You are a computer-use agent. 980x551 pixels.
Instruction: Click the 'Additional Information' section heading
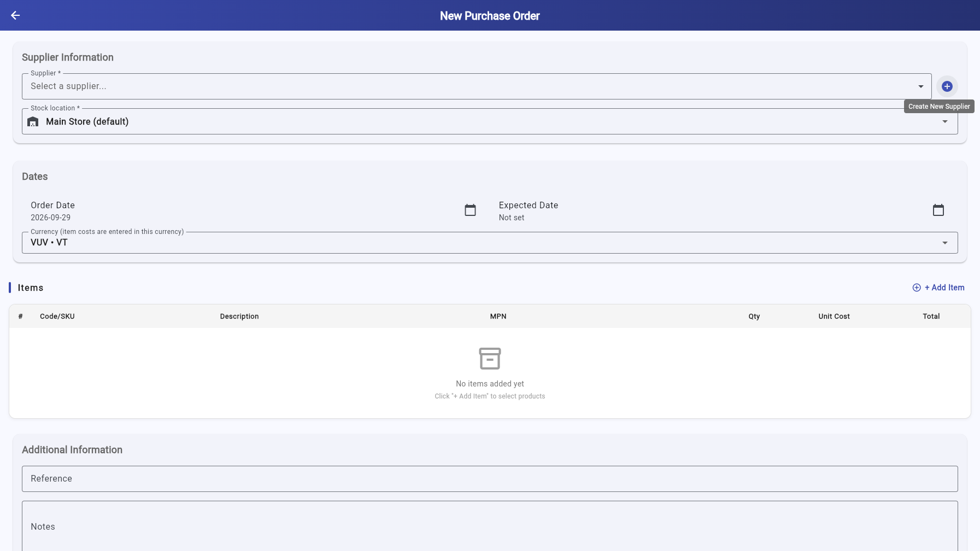(x=72, y=450)
